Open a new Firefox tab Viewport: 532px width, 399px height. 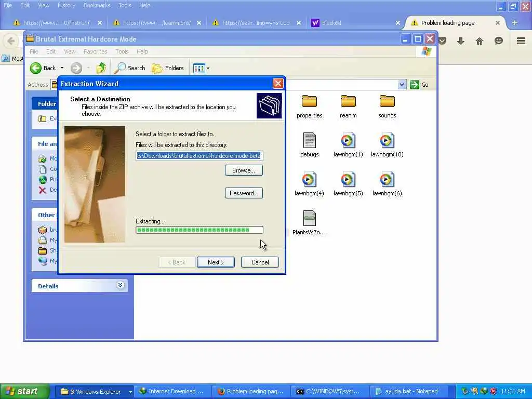tap(515, 23)
